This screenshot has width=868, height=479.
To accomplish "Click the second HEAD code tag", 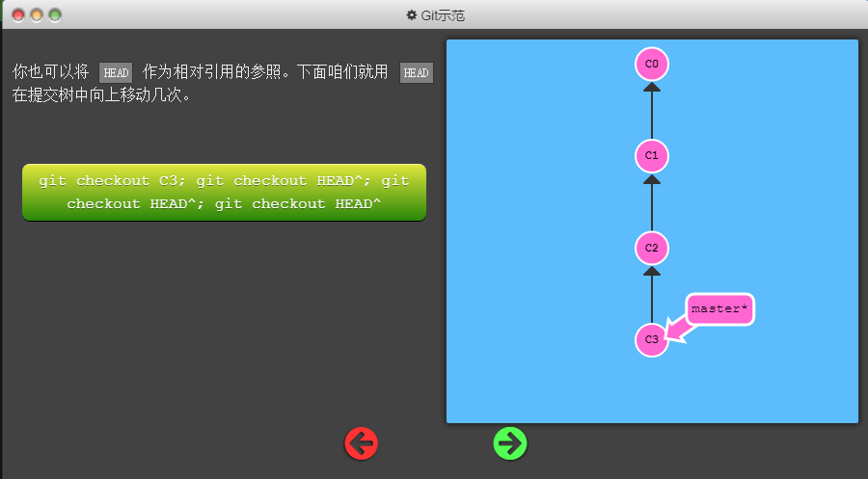I will click(417, 72).
